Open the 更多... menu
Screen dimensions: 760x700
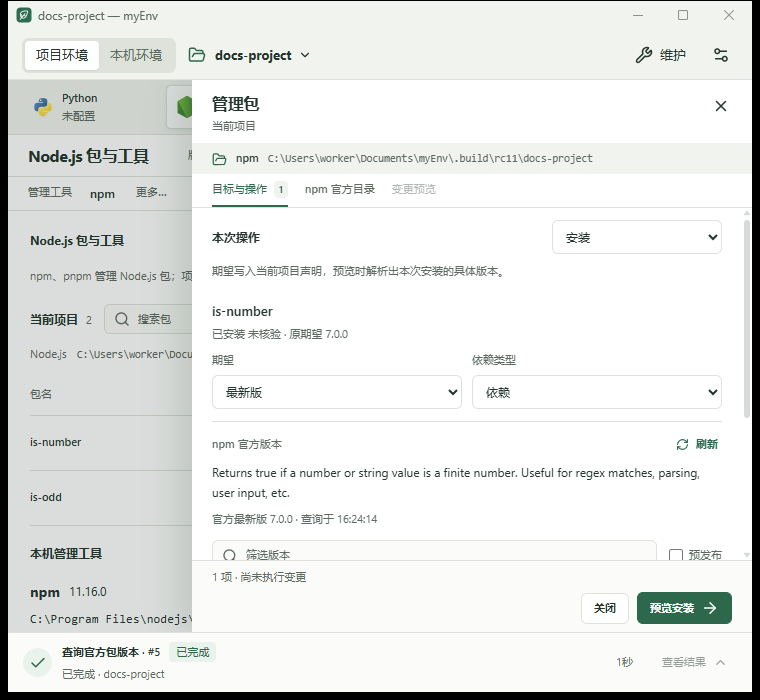tap(151, 192)
